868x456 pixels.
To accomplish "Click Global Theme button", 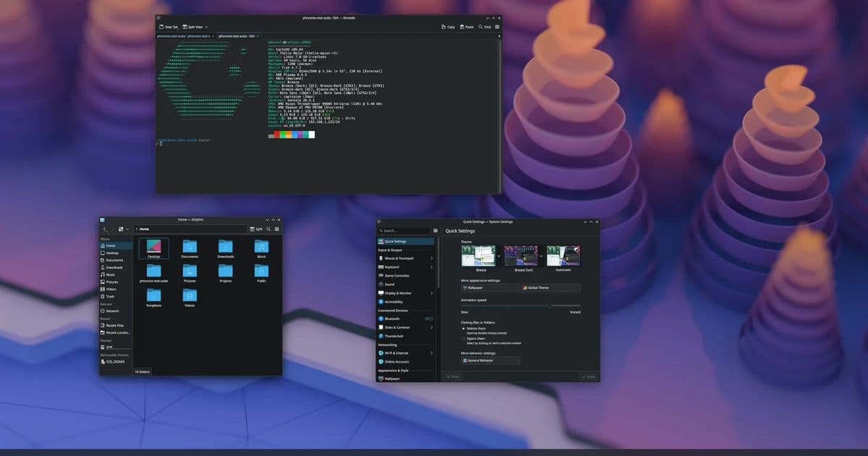I will pyautogui.click(x=550, y=287).
